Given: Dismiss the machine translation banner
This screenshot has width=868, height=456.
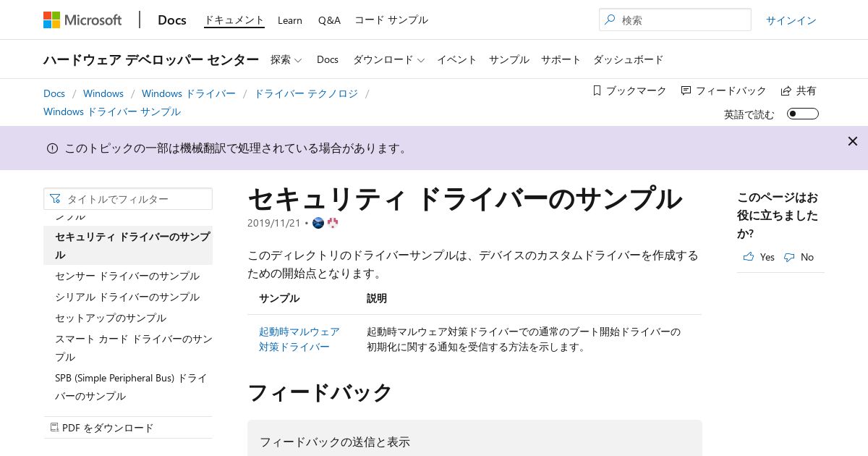Looking at the screenshot, I should [853, 141].
